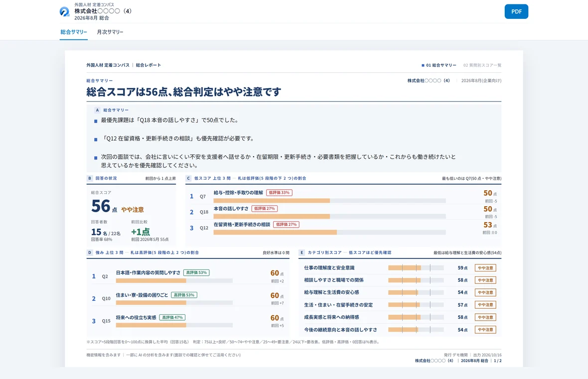Click the 最も低いのは Q7 note
The height and width of the screenshot is (379, 588).
[472, 178]
